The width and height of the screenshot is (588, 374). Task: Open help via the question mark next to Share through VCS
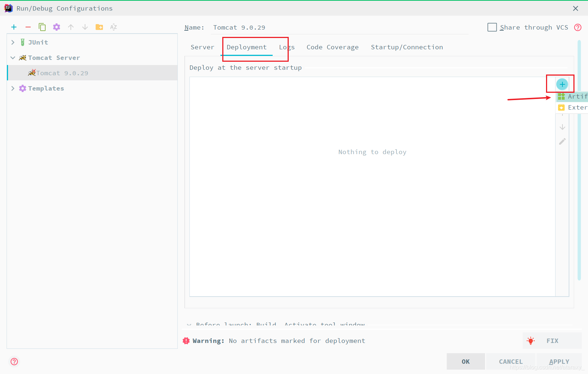point(578,27)
